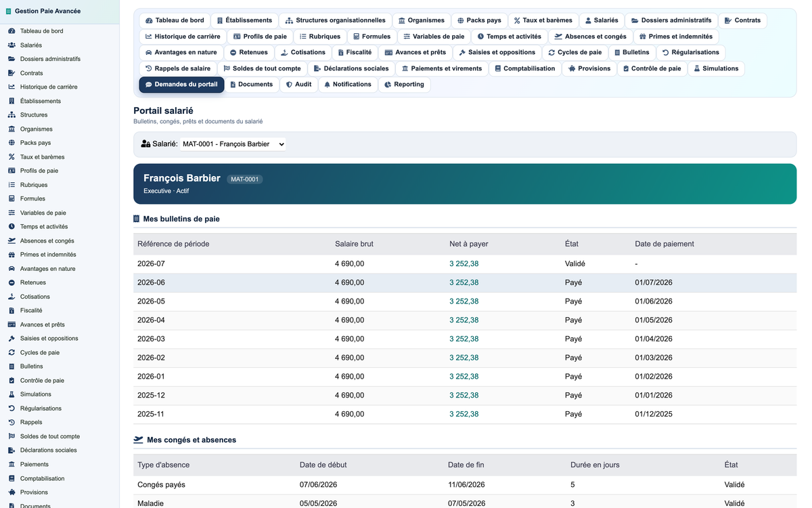This screenshot has height=508, width=812.
Task: Click net à payer for period 2026-03
Action: [x=464, y=339]
